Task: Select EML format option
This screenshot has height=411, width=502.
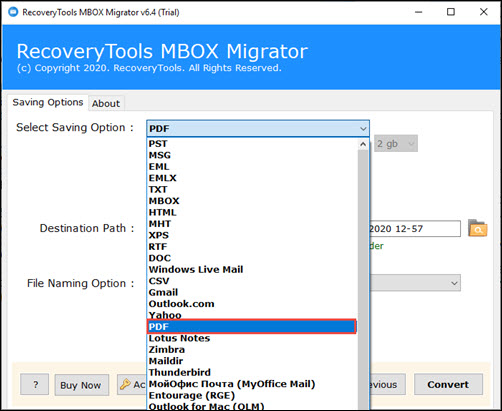Action: 252,166
